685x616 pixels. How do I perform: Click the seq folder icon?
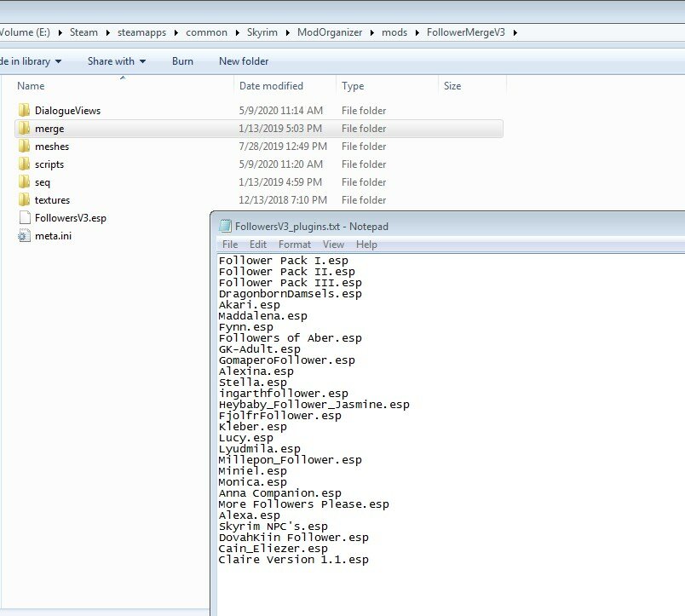25,182
